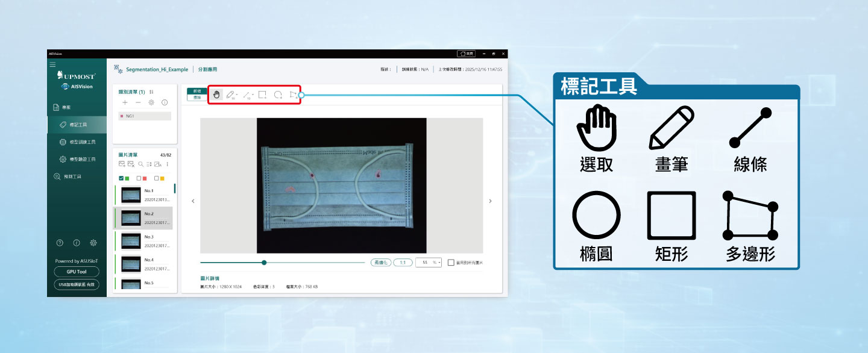Add a new class with plus icon
Viewport: 868px width, 353px height.
point(125,103)
